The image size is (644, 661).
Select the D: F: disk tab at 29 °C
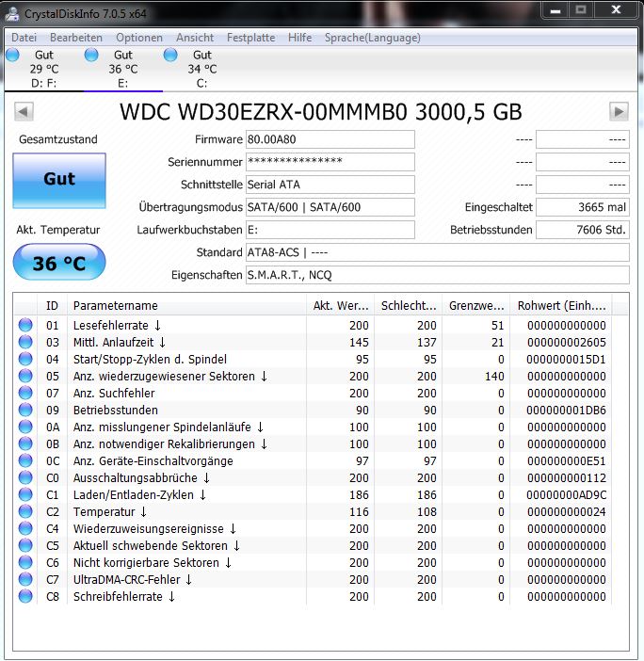point(44,69)
